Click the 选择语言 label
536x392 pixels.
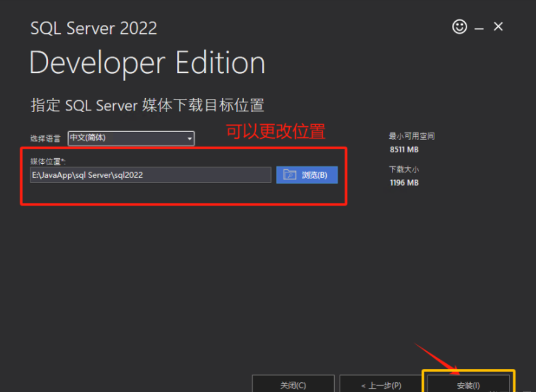tap(45, 138)
